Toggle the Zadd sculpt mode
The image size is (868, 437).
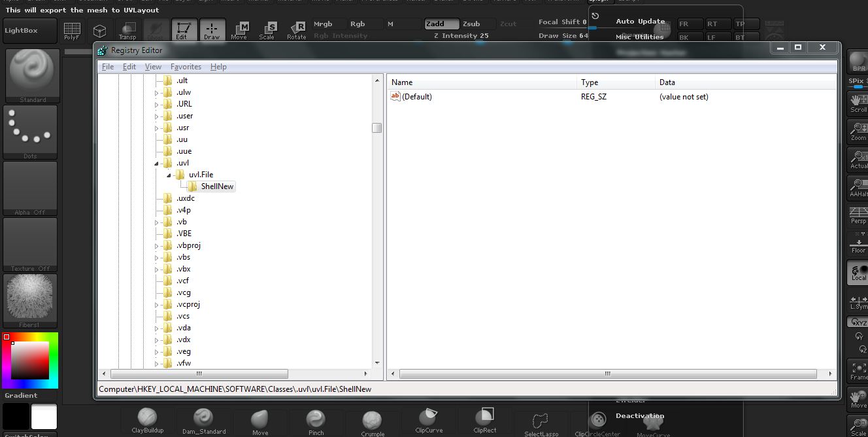pos(442,24)
